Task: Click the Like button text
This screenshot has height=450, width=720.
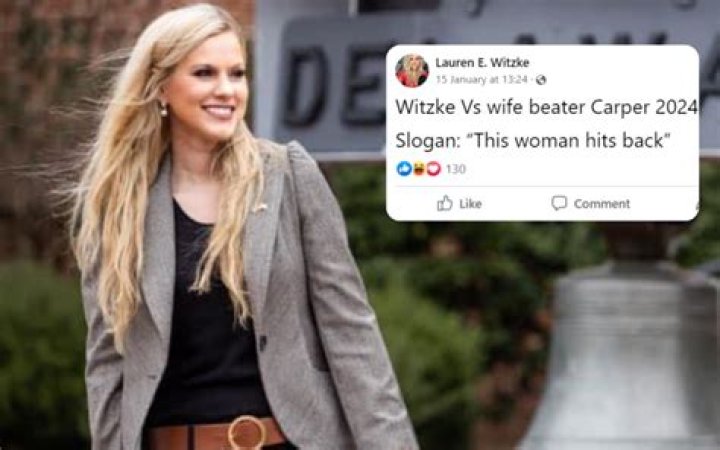Action: (470, 203)
